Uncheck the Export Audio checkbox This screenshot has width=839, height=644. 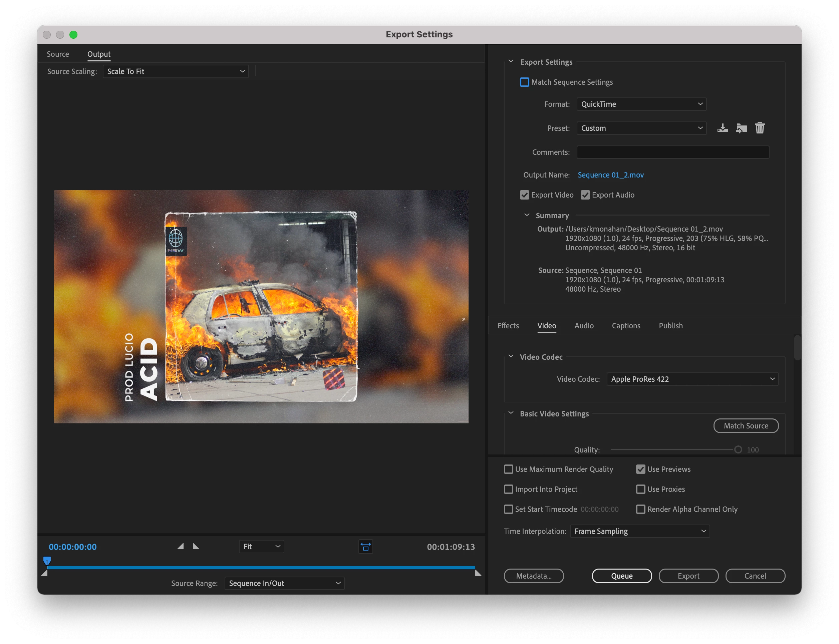coord(585,195)
